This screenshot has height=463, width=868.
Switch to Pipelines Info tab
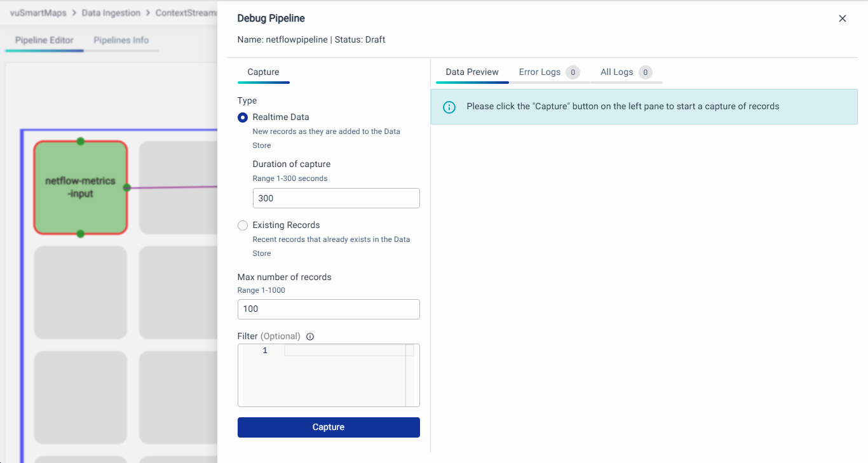[121, 40]
